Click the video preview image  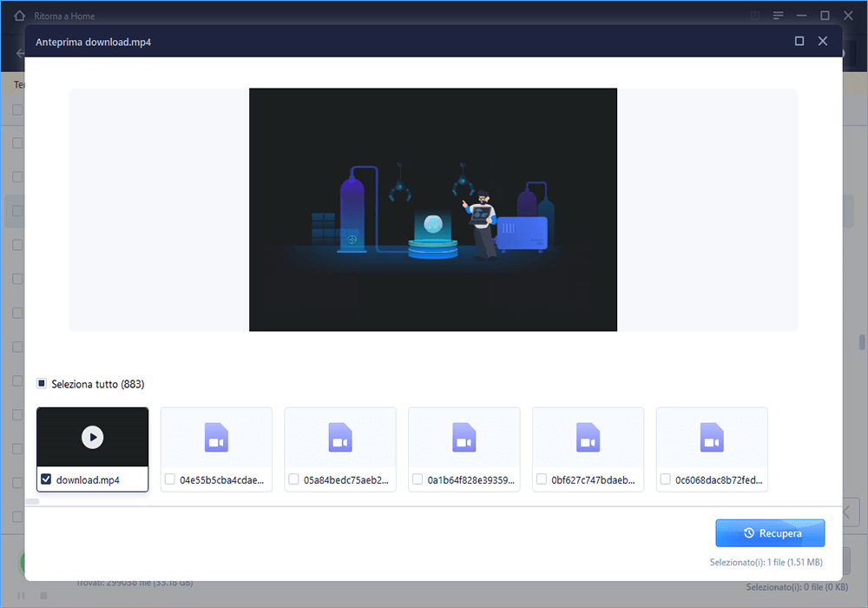click(x=433, y=210)
